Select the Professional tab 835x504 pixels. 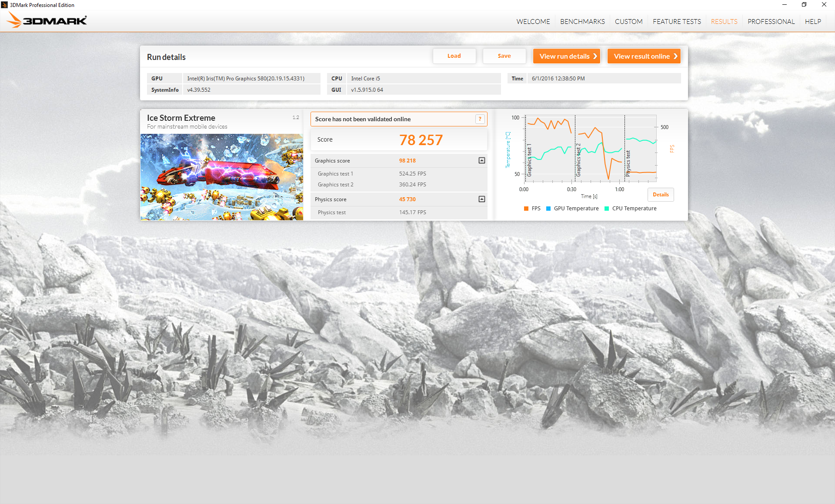tap(771, 21)
